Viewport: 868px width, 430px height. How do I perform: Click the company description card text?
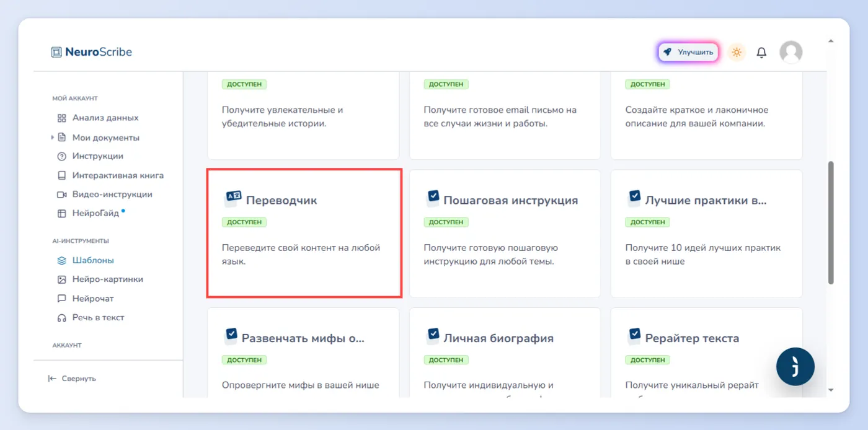pos(697,116)
